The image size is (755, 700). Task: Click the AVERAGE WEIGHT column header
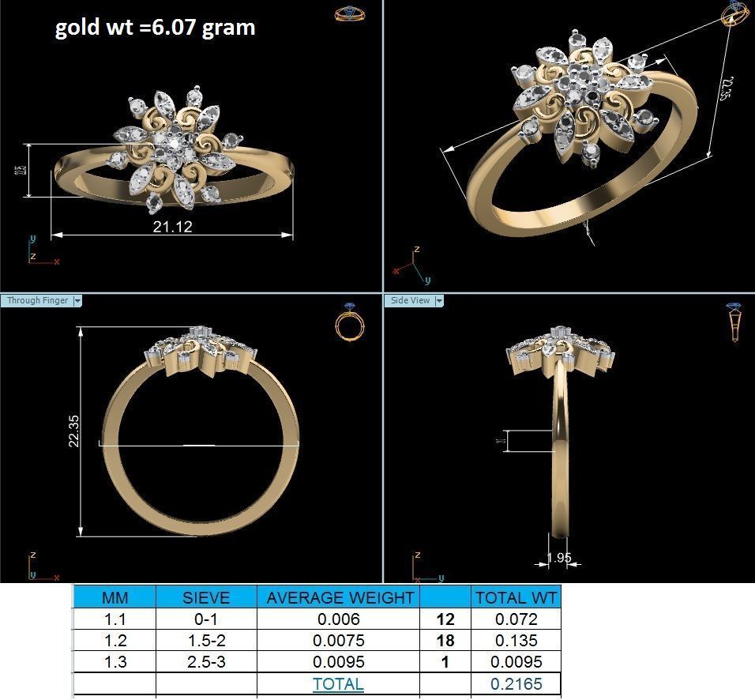pos(339,597)
